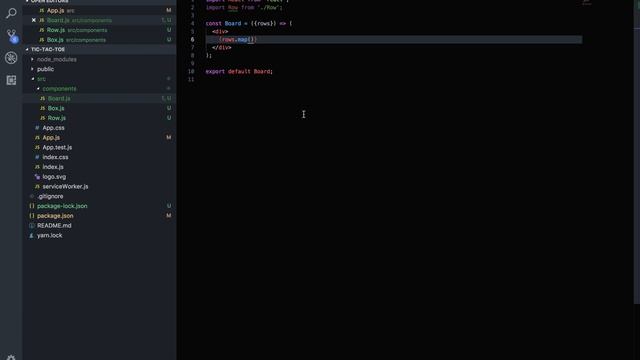The width and height of the screenshot is (640, 360).
Task: Click the opening <div> tag on line 5
Action: pos(220,31)
